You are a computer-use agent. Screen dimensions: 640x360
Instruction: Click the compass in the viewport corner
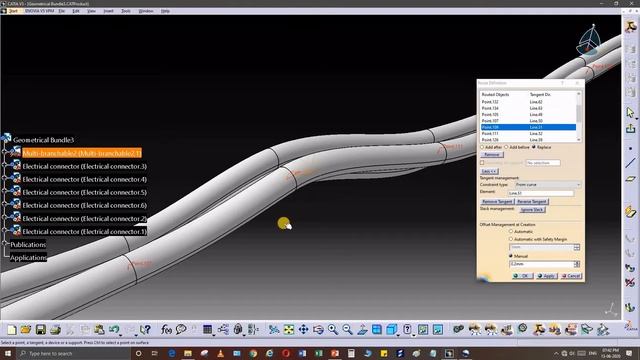pos(589,41)
